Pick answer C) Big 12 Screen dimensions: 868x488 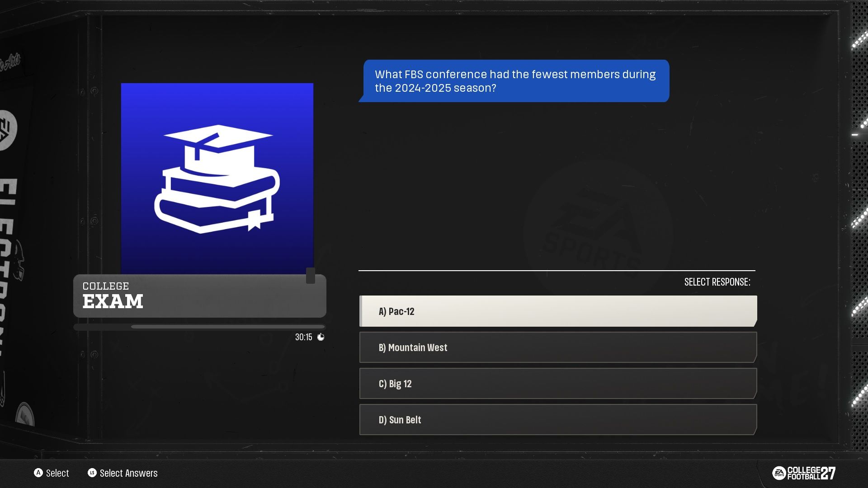click(x=558, y=384)
